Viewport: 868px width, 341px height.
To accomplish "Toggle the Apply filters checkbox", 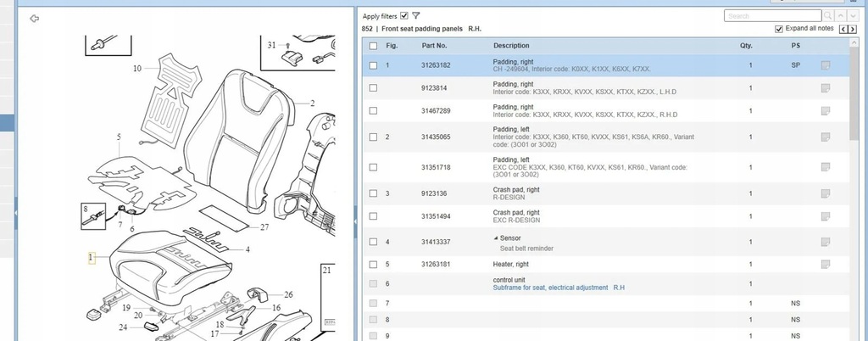I will [x=404, y=16].
